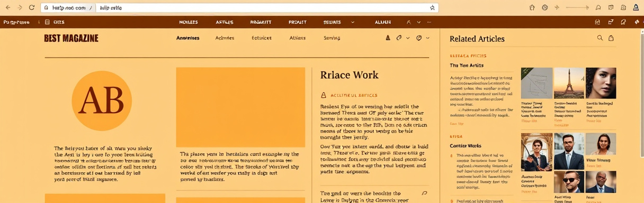Open the 'Cornter Works' article link

point(466,145)
